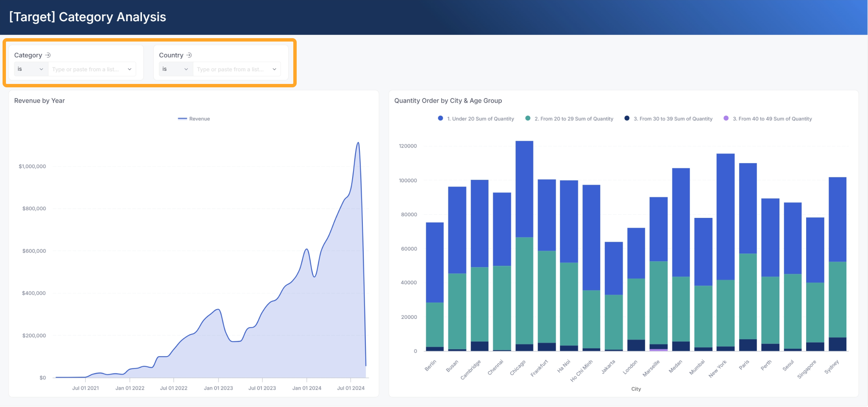Click the teal 20 to 29 legend dot
This screenshot has height=407, width=868.
pos(528,118)
